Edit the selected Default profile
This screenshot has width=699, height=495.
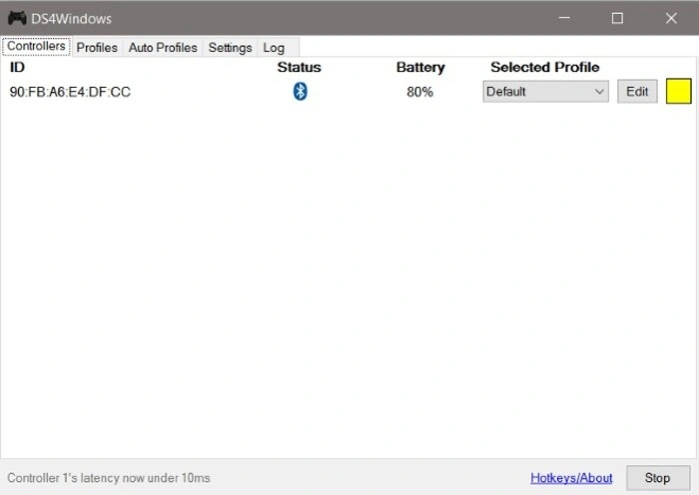pos(637,91)
